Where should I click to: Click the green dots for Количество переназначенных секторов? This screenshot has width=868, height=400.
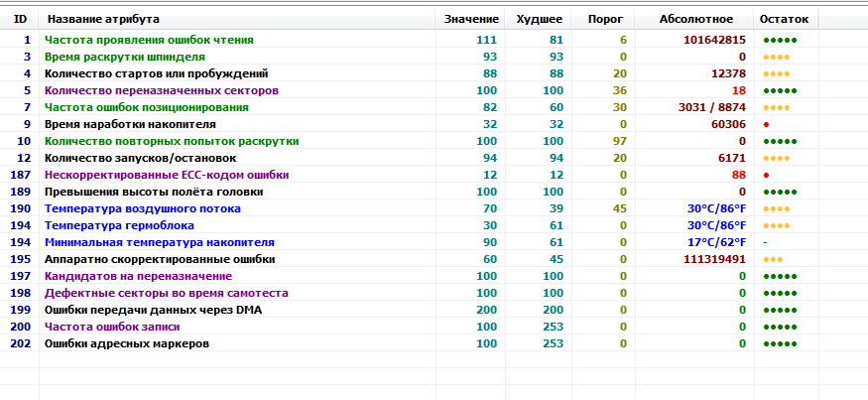tap(780, 90)
